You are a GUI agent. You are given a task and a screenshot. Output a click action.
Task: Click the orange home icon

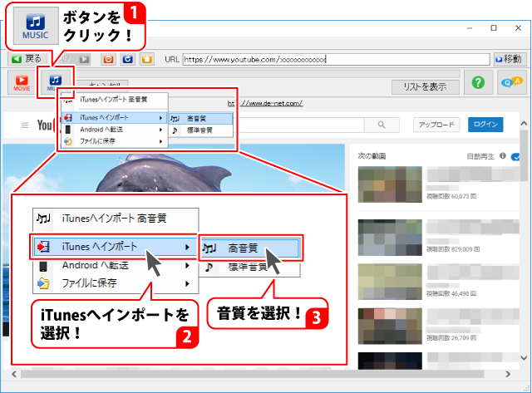[146, 59]
